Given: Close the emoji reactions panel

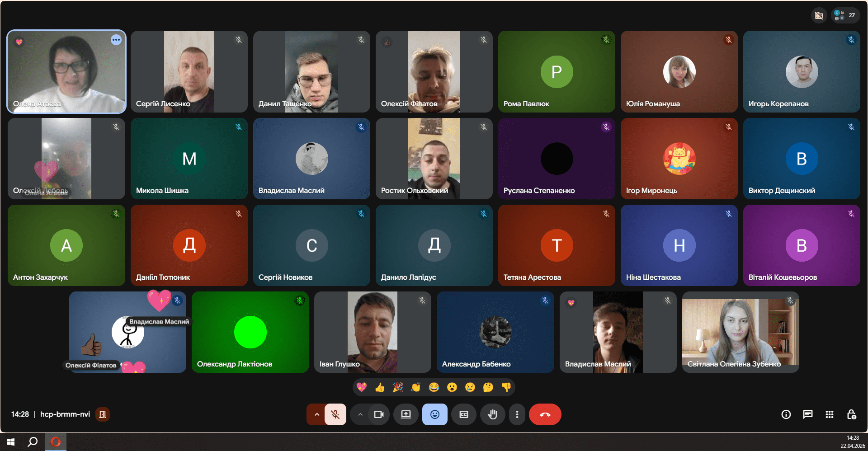Looking at the screenshot, I should click(x=434, y=414).
